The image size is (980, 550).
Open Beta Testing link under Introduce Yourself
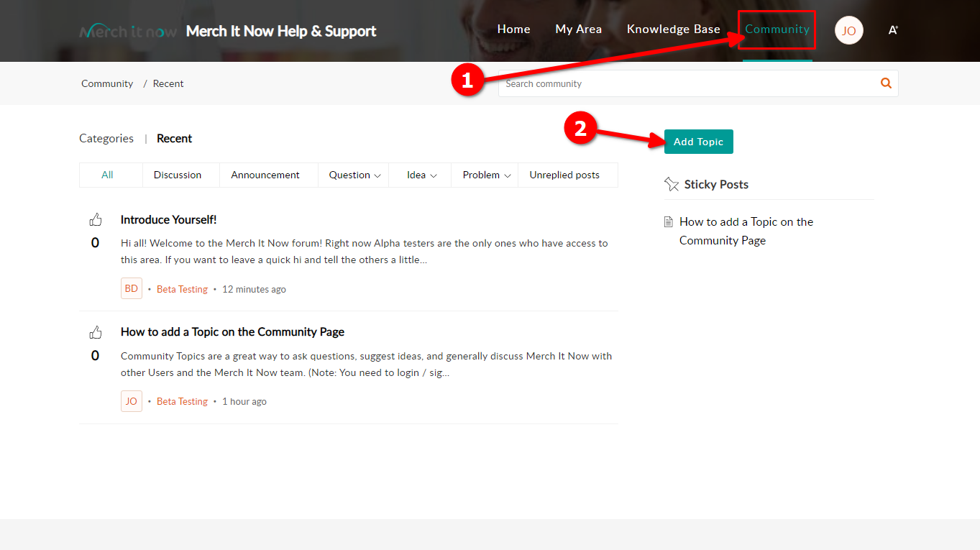[182, 289]
